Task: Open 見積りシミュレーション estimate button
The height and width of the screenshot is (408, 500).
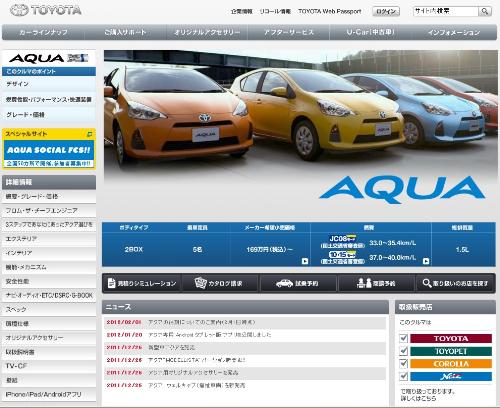Action: 142,283
